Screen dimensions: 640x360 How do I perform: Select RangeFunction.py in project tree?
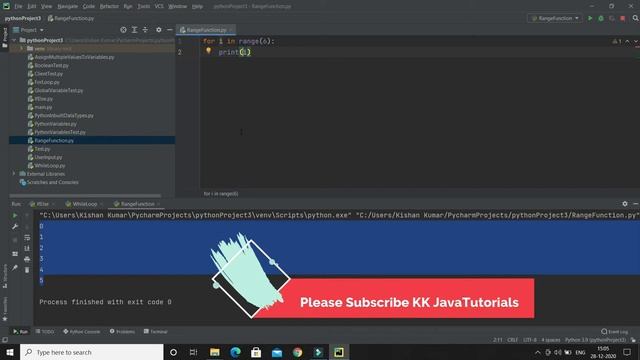[54, 140]
